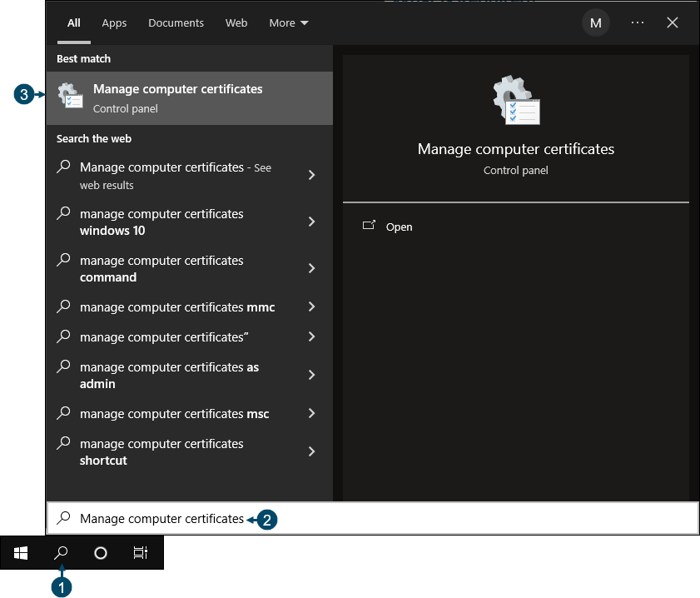This screenshot has height=598, width=700.
Task: Click the M user account avatar
Action: tap(595, 22)
